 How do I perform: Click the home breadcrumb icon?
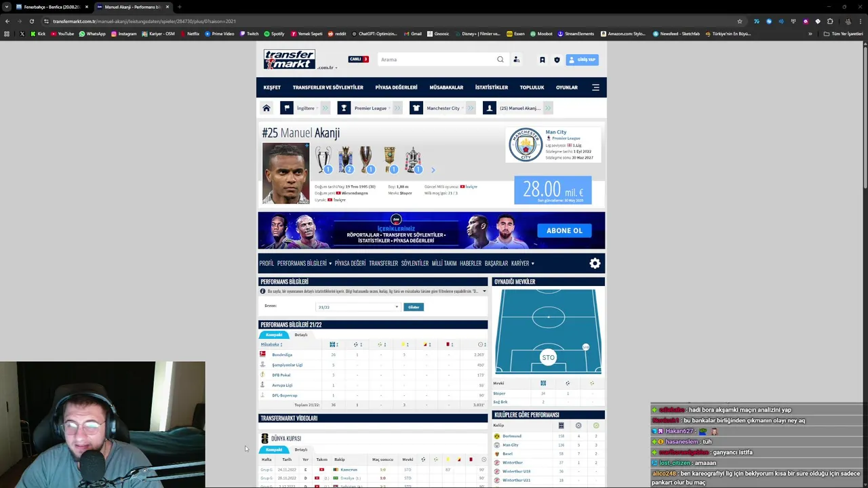click(267, 108)
